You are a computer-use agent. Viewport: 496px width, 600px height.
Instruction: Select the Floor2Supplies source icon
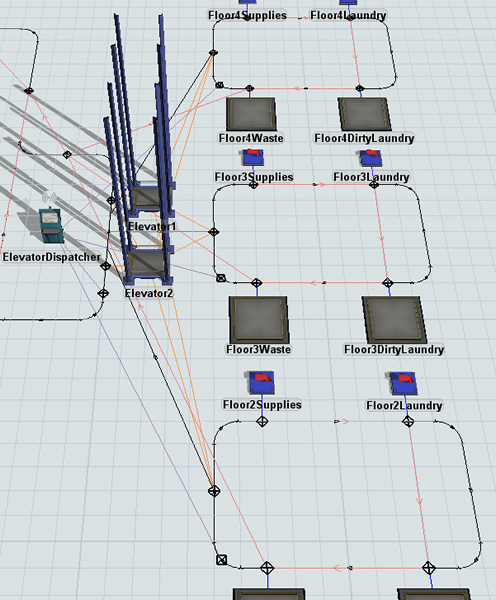(x=262, y=382)
